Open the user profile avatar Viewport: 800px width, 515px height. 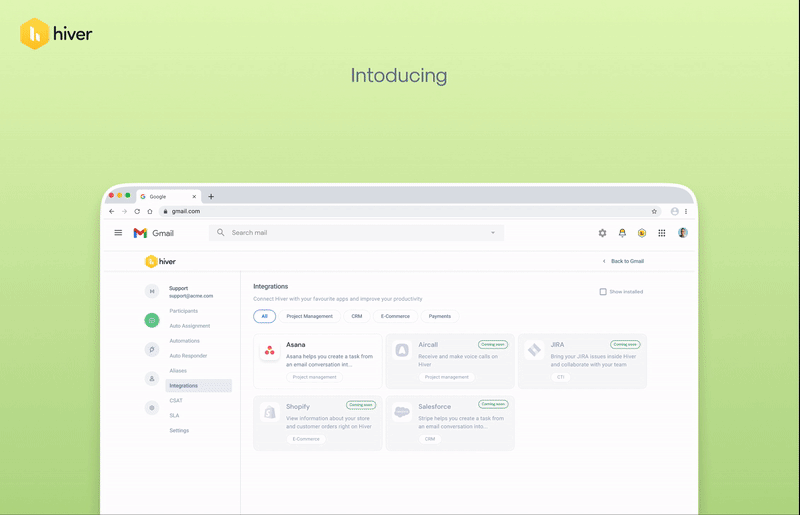tap(683, 233)
